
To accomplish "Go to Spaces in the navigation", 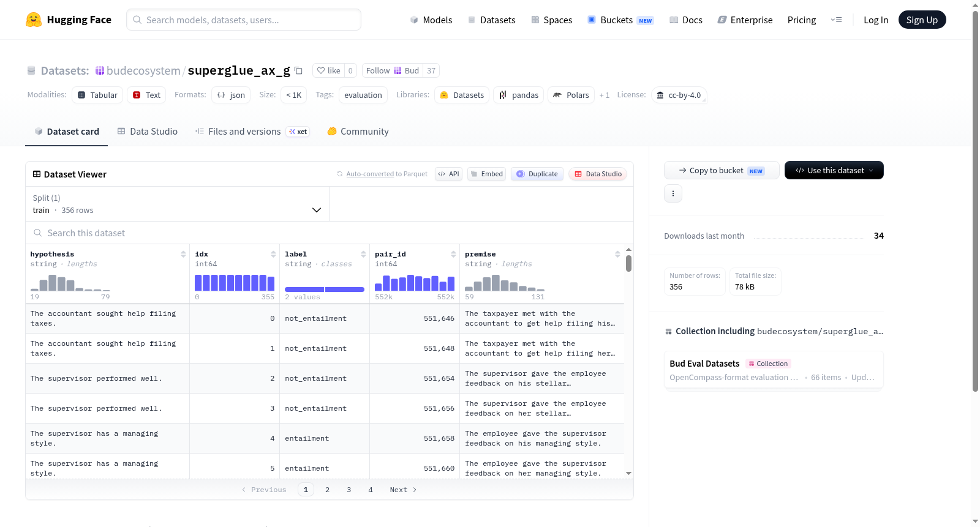I will (551, 20).
